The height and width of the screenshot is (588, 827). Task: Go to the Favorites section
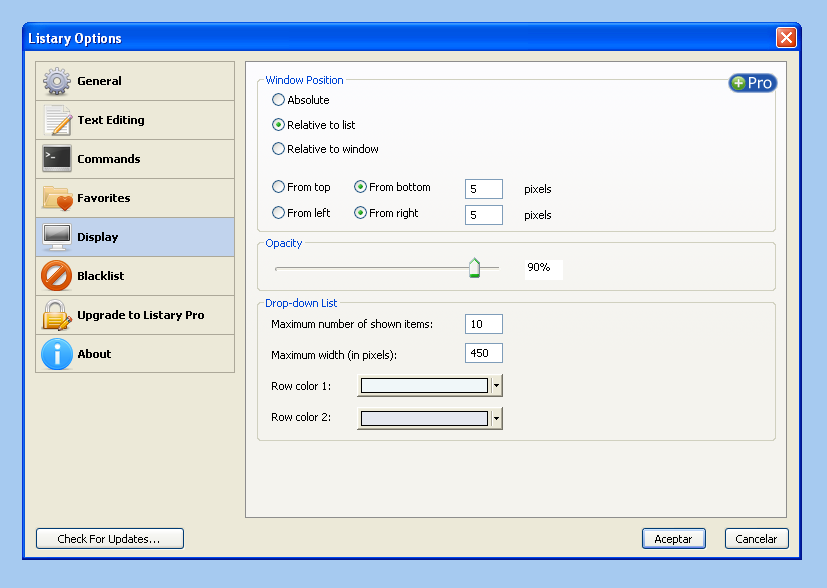[x=135, y=198]
